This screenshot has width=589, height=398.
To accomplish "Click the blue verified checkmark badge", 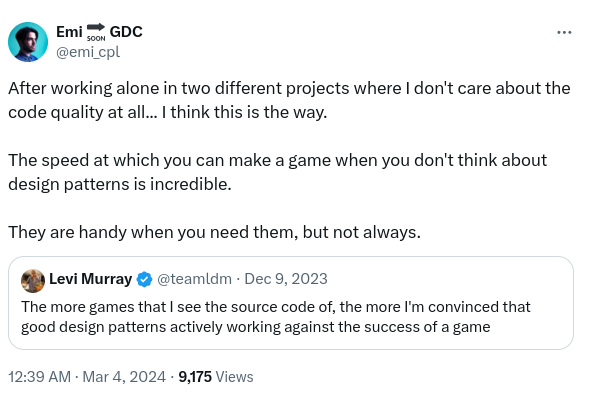I will [144, 280].
